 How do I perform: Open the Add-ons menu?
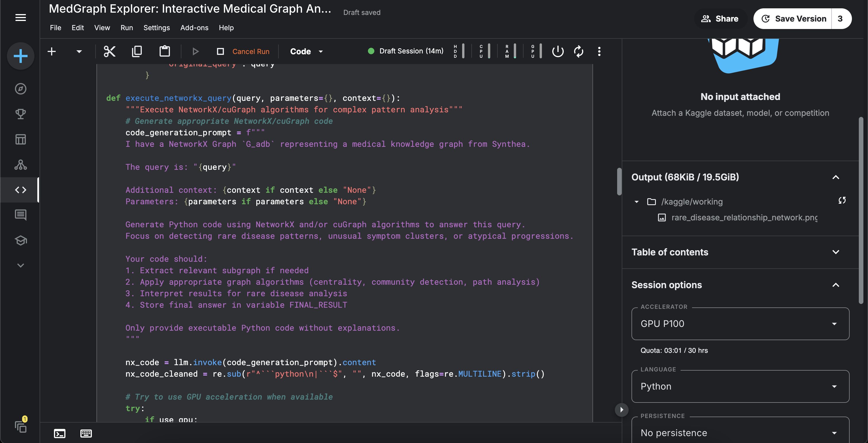coord(194,28)
